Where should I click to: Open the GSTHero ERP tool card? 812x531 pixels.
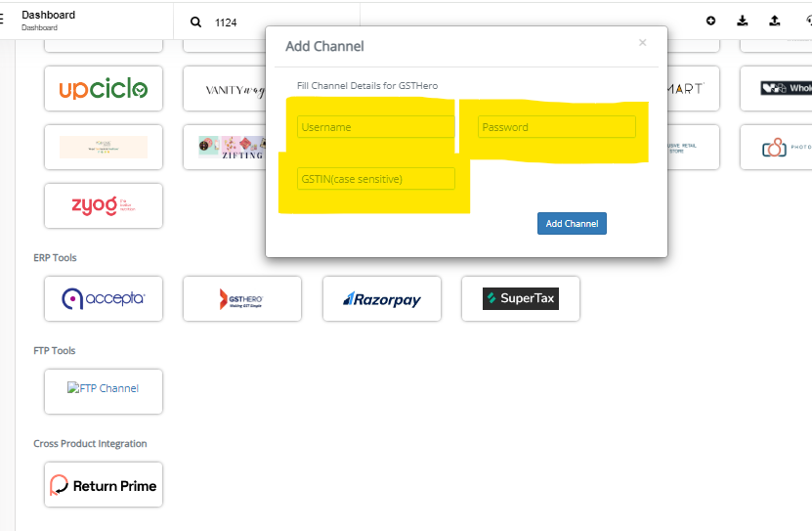242,299
